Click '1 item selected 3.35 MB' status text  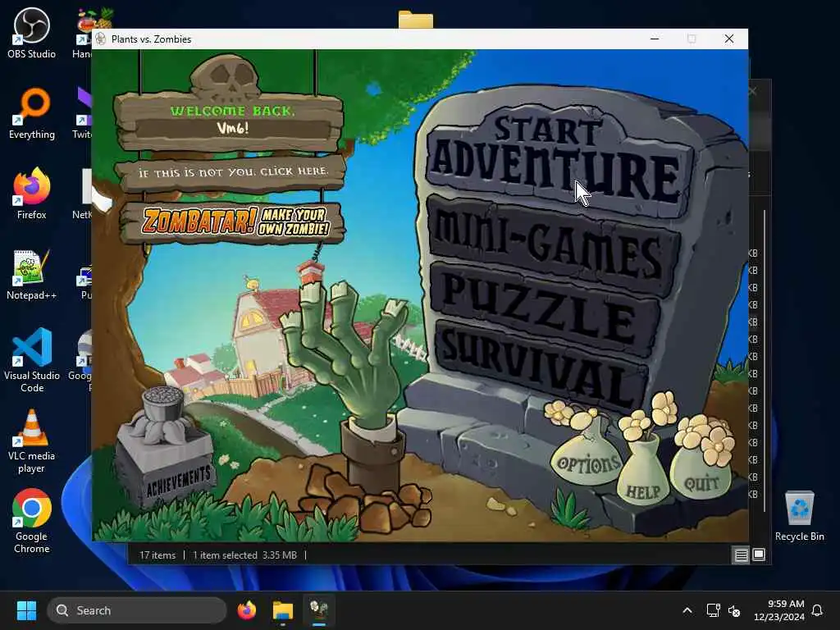tap(244, 555)
